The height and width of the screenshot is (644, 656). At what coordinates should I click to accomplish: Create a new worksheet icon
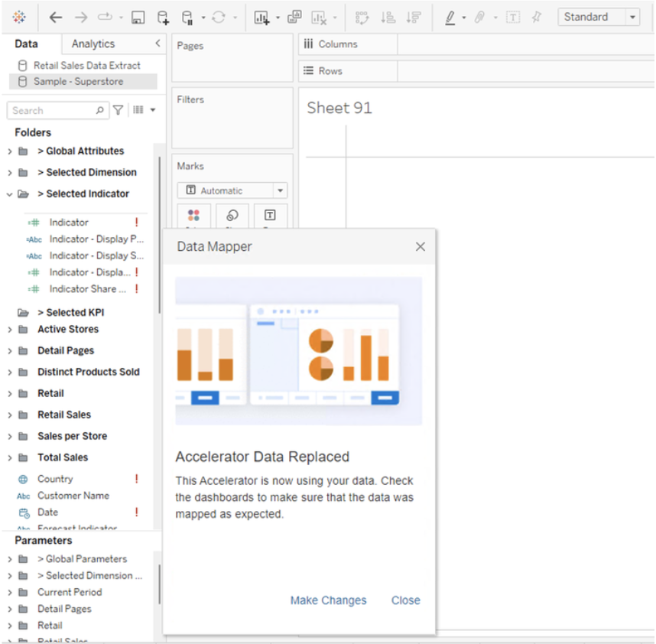[x=261, y=18]
